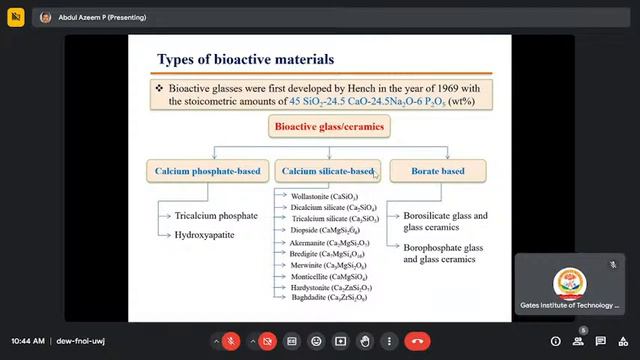Open meeting details info icon
This screenshot has height=360, width=640.
(556, 341)
